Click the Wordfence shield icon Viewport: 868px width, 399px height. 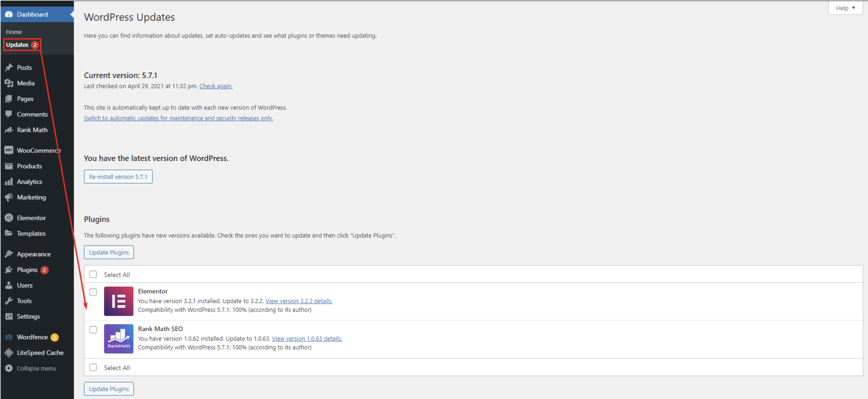click(x=9, y=337)
